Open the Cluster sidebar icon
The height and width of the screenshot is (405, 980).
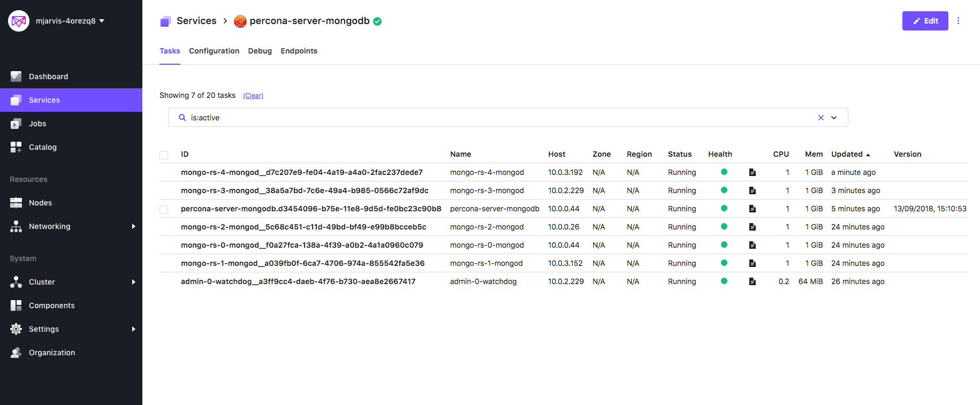16,282
